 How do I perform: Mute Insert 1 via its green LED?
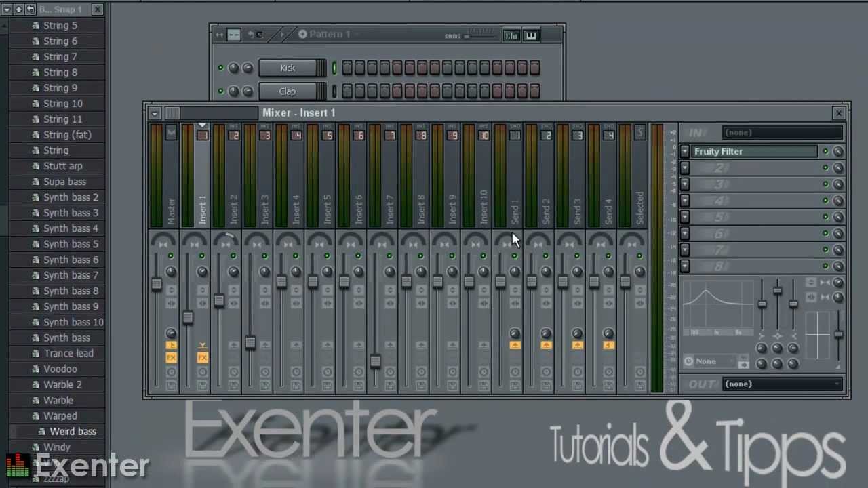coord(202,256)
